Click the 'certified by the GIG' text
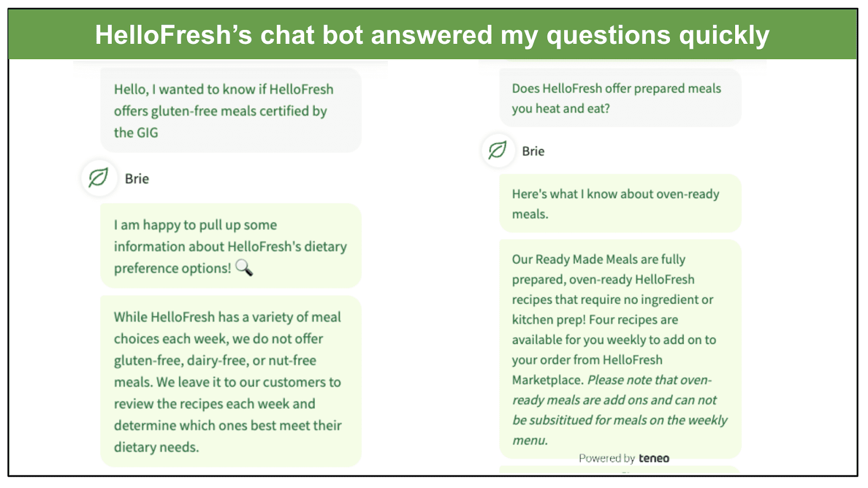 point(220,121)
